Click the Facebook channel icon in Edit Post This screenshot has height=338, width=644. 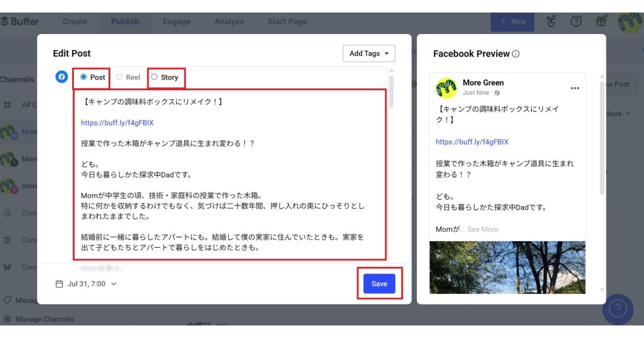pos(61,76)
